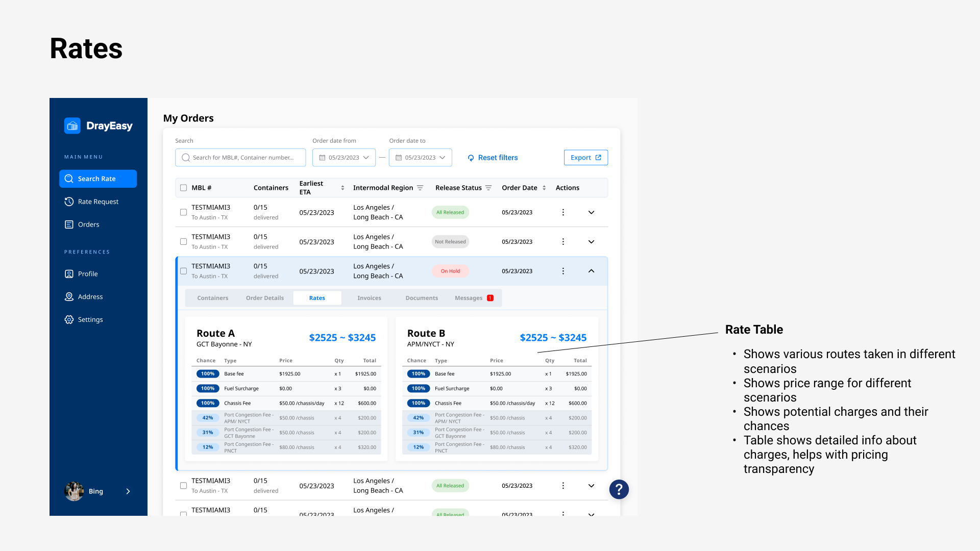The width and height of the screenshot is (980, 551).
Task: Open the Order date from dropdown
Action: 344,158
